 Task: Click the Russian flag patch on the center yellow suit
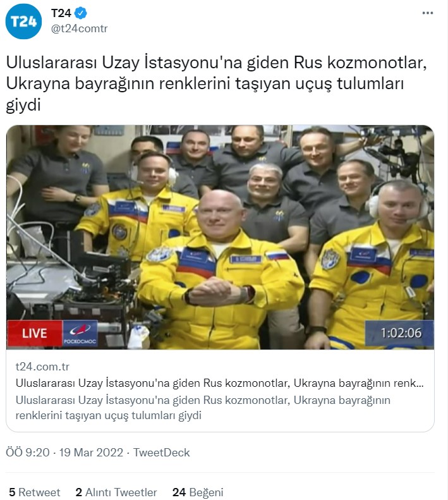point(277,256)
